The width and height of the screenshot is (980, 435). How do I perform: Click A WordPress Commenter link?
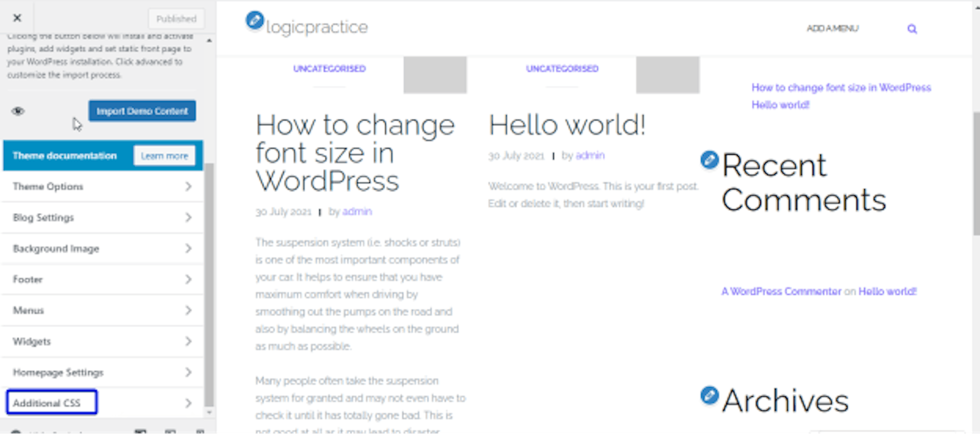coord(781,292)
